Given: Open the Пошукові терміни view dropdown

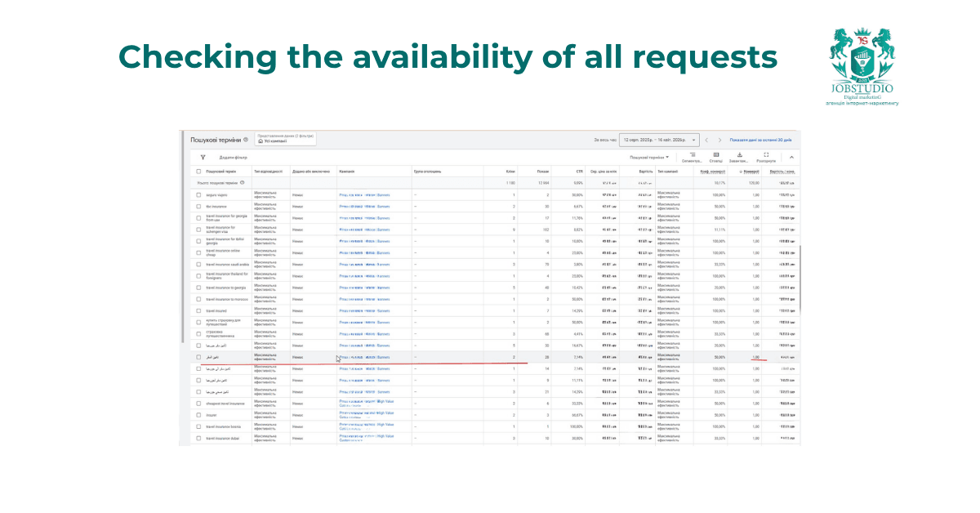Looking at the screenshot, I should pyautogui.click(x=649, y=157).
